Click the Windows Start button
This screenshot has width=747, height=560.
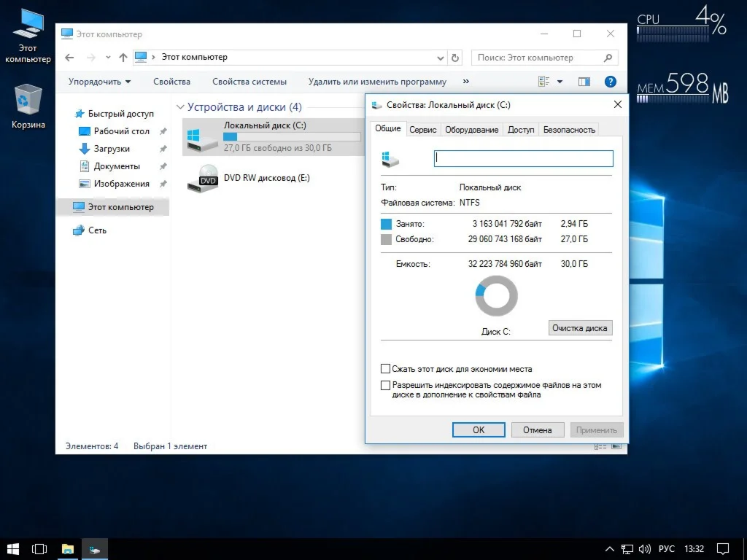click(x=13, y=548)
